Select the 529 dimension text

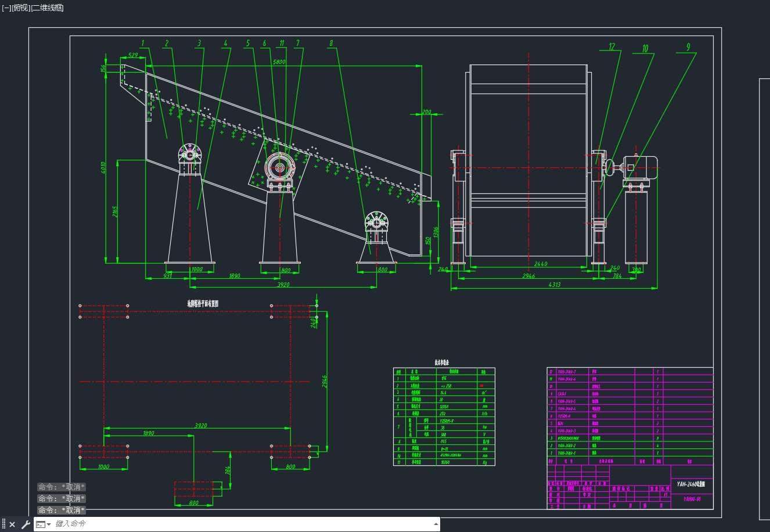(133, 55)
